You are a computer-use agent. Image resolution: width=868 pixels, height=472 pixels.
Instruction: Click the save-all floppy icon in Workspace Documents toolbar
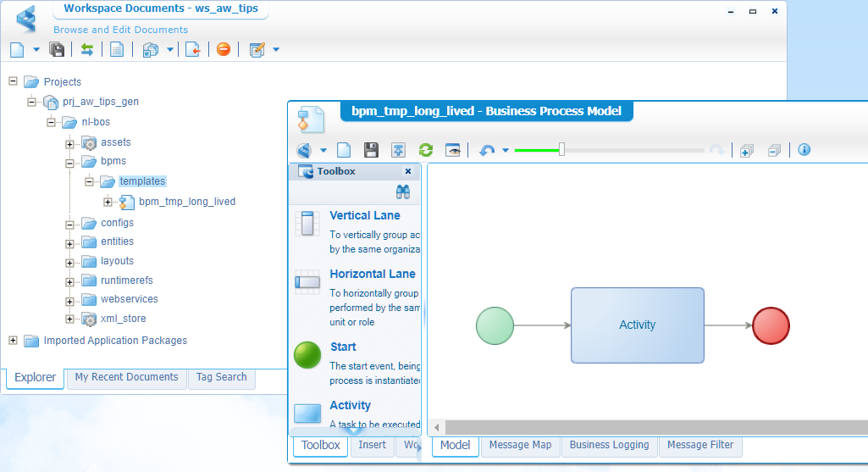(x=57, y=50)
